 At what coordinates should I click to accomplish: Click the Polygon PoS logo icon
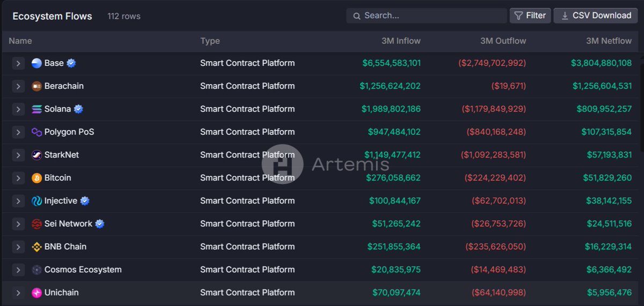(36, 132)
